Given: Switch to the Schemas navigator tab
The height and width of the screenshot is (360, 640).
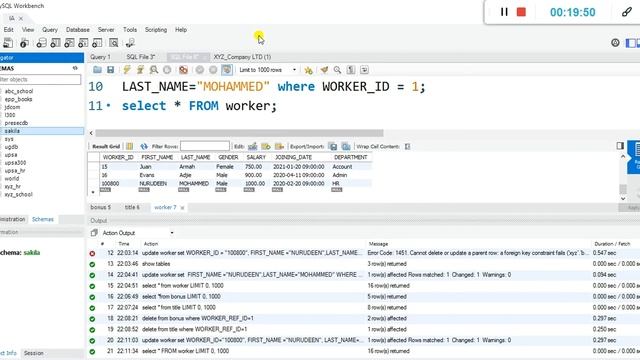Looking at the screenshot, I should point(43,219).
